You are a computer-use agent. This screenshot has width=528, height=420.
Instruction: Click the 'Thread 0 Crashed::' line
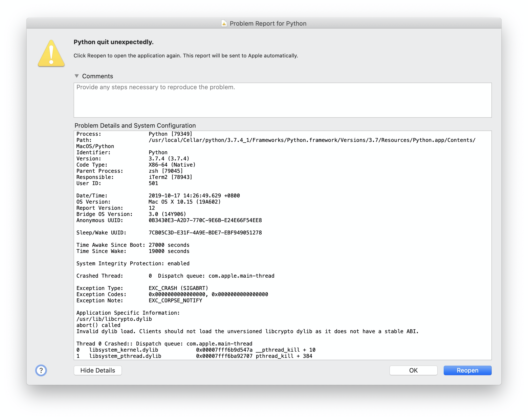coord(164,344)
